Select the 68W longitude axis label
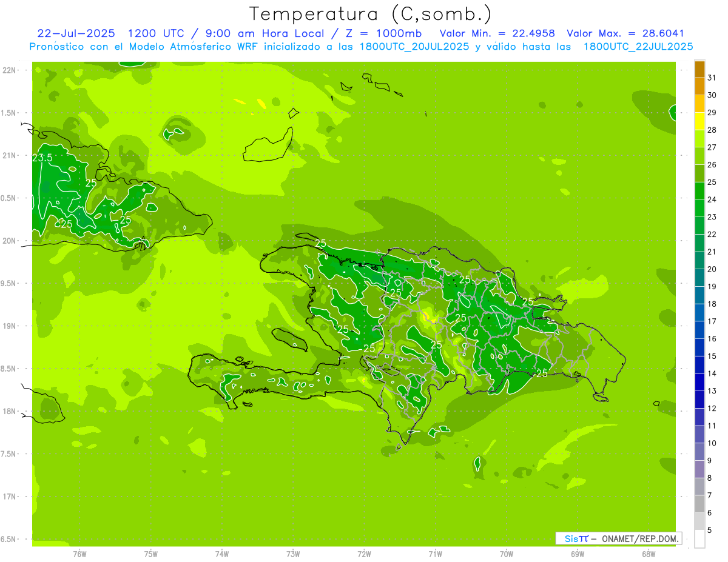 coord(649,554)
